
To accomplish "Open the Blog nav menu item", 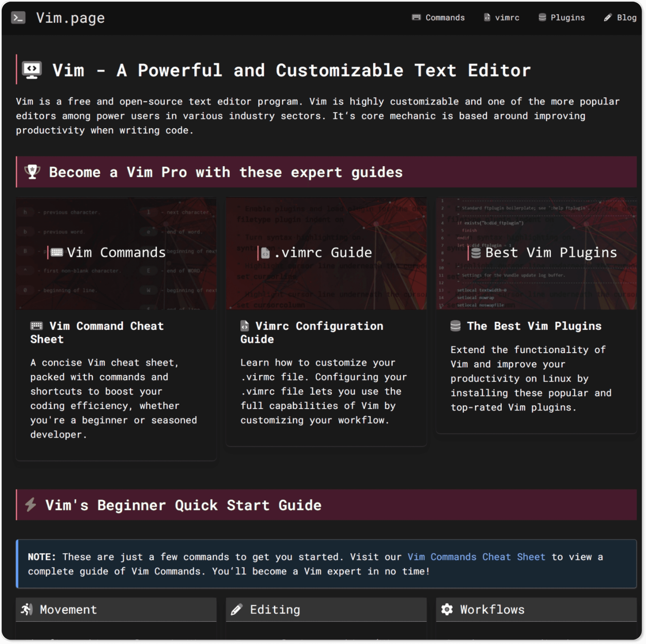I will tap(627, 18).
